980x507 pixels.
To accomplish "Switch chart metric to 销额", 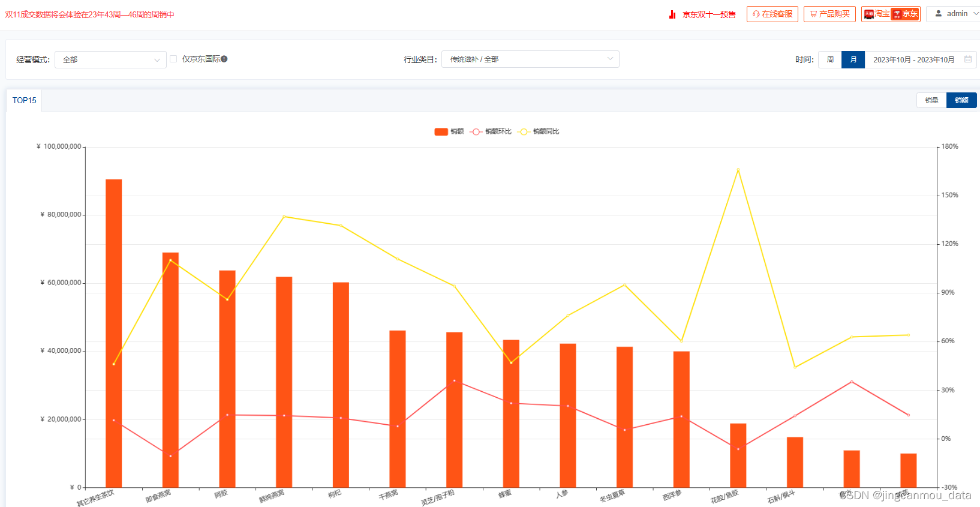I will tap(961, 100).
